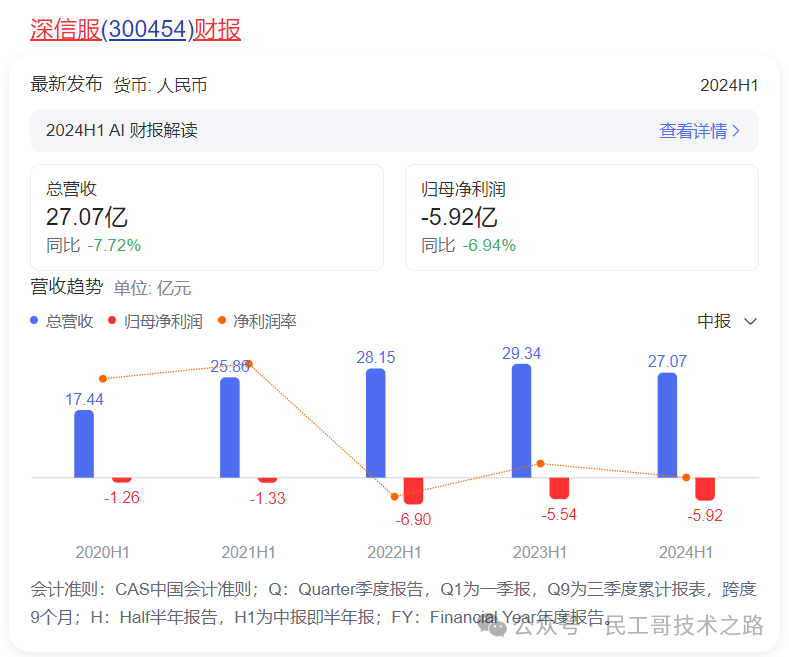Click the orange 净利润率 legend dot

coord(221,320)
